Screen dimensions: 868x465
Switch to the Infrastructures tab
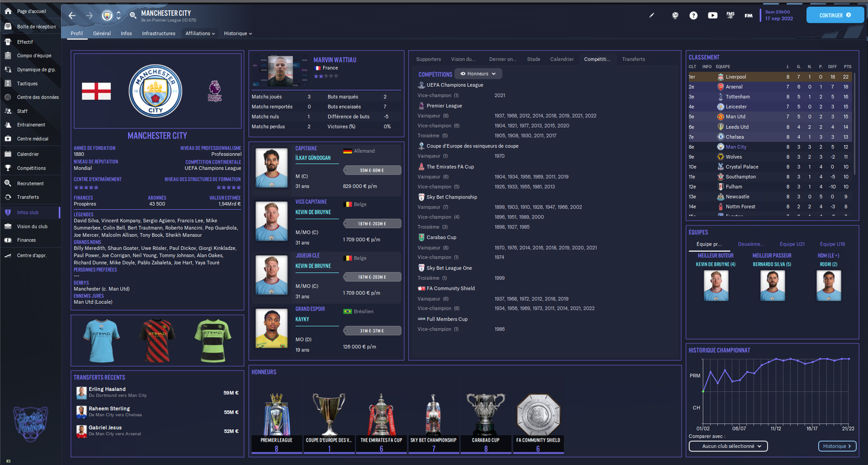(x=158, y=34)
